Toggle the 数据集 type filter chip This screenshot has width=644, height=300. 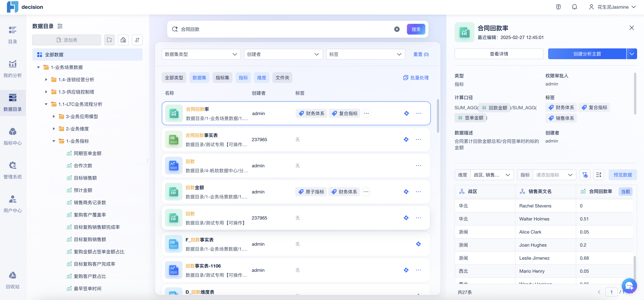[199, 78]
